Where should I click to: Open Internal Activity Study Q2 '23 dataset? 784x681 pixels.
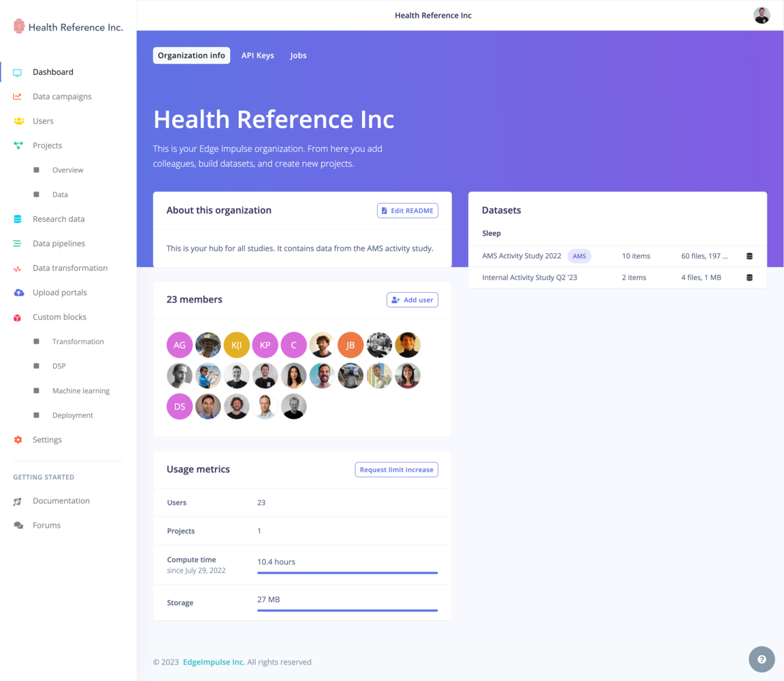[529, 277]
